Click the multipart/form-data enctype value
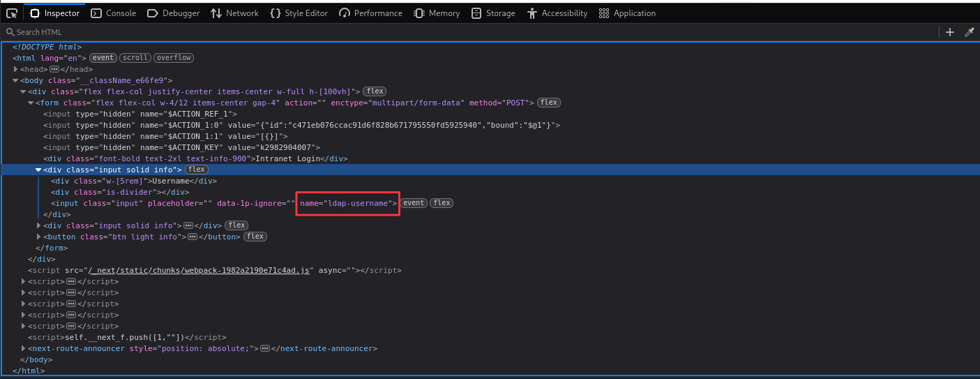This screenshot has width=980, height=379. point(418,103)
